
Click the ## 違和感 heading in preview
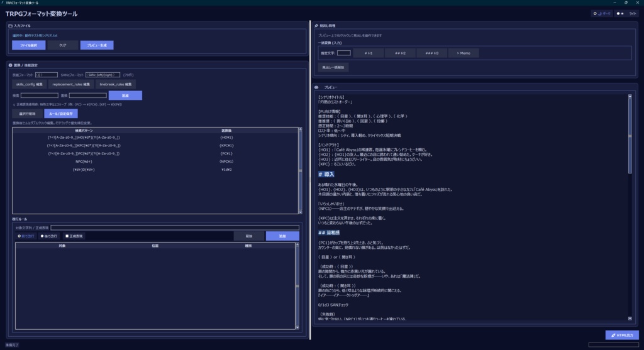click(328, 232)
